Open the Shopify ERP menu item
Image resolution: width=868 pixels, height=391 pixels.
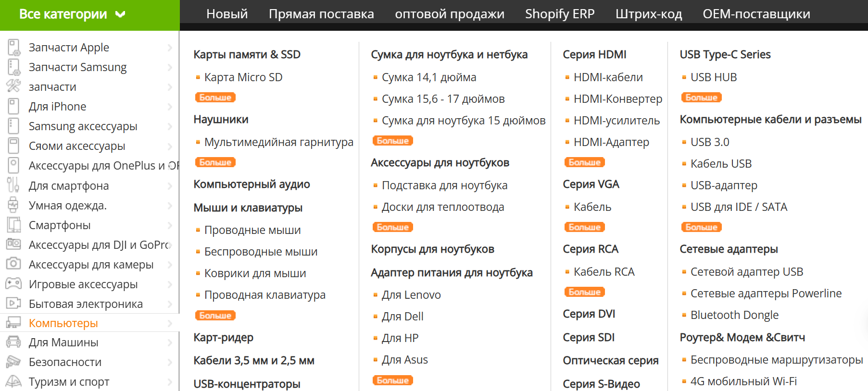pyautogui.click(x=560, y=14)
